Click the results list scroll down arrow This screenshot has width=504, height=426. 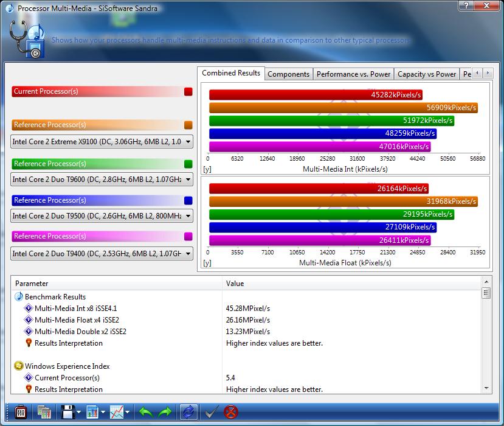coord(486,388)
